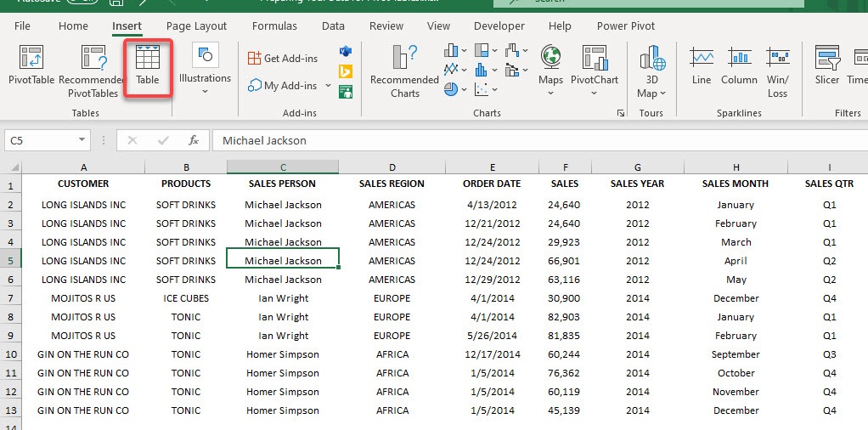The width and height of the screenshot is (868, 430).
Task: Launch Visio Data Visualizer add-in
Action: 346,51
